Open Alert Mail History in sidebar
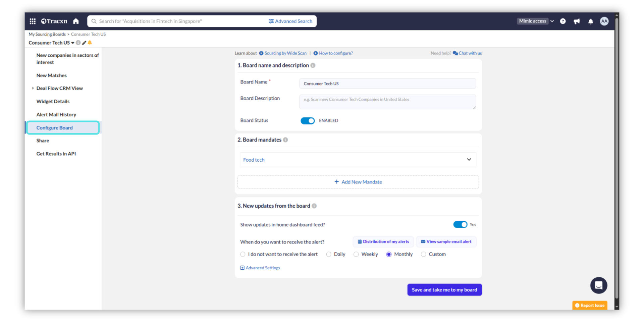This screenshot has height=322, width=644. [56, 115]
